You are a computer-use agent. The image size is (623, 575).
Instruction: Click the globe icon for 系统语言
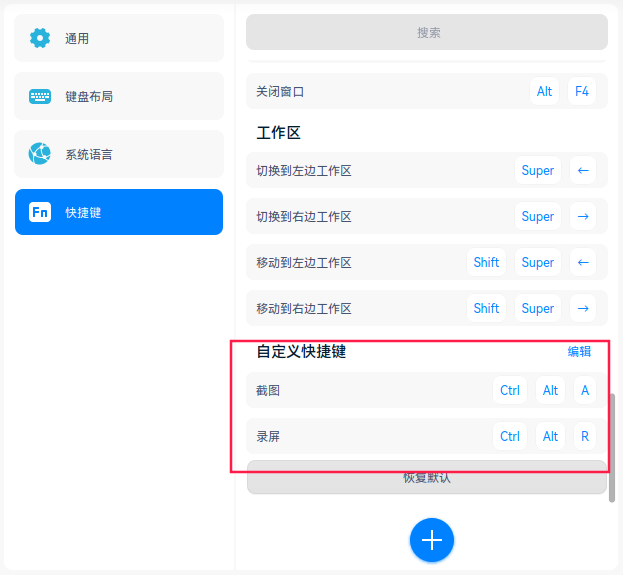[40, 154]
